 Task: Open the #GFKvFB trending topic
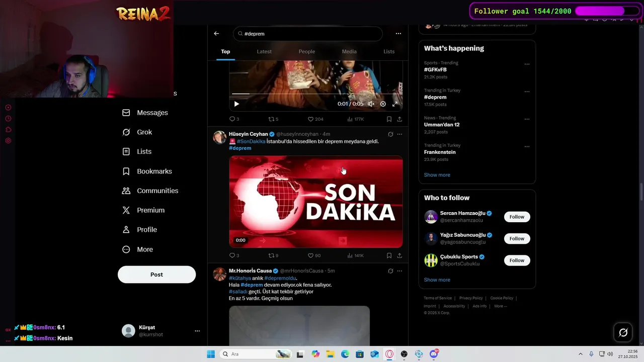tap(435, 70)
